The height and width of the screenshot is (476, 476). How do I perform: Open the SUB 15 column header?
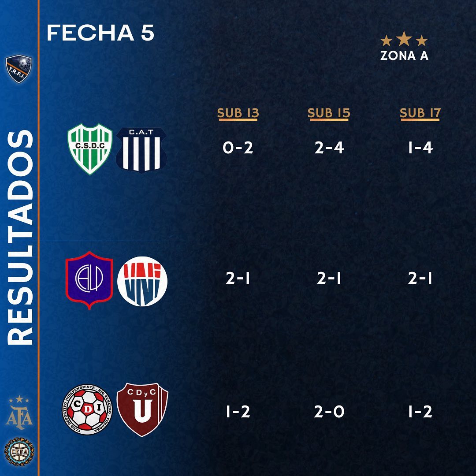tap(329, 113)
